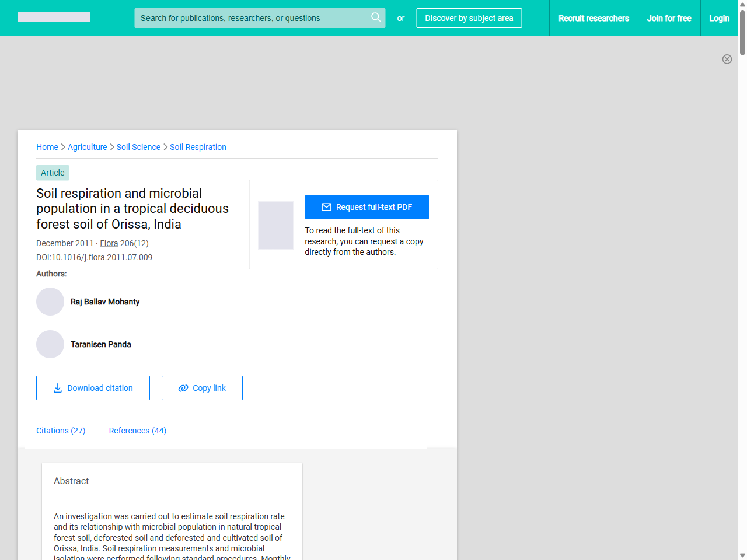The width and height of the screenshot is (747, 560).
Task: Click the Abstract heading
Action: 71,481
